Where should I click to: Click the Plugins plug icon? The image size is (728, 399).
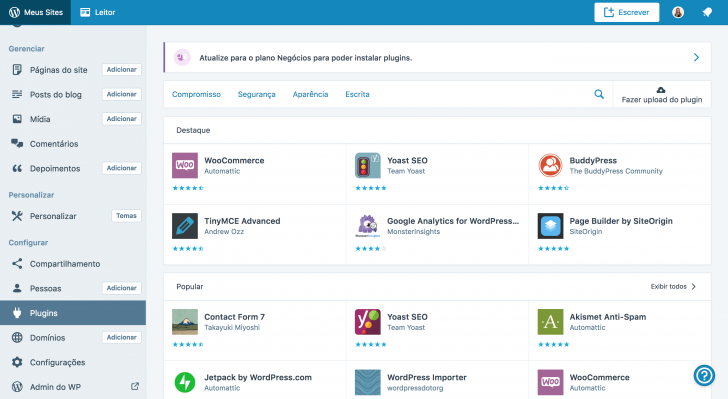pos(17,313)
